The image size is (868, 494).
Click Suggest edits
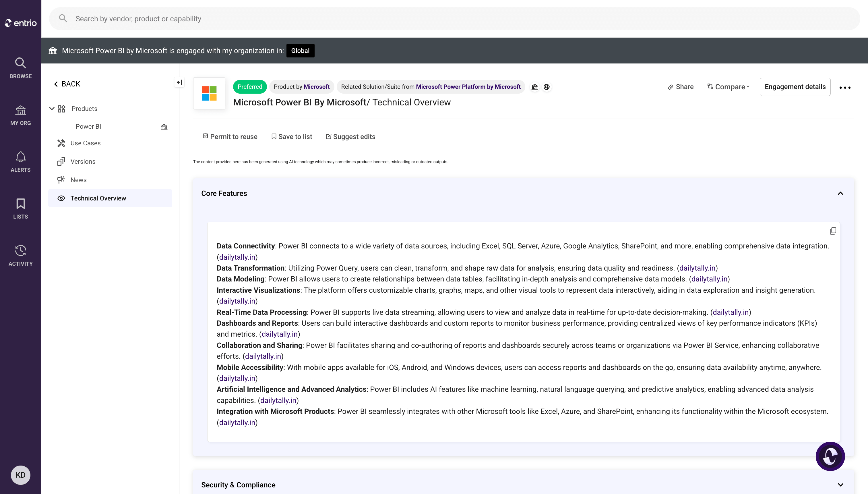350,136
